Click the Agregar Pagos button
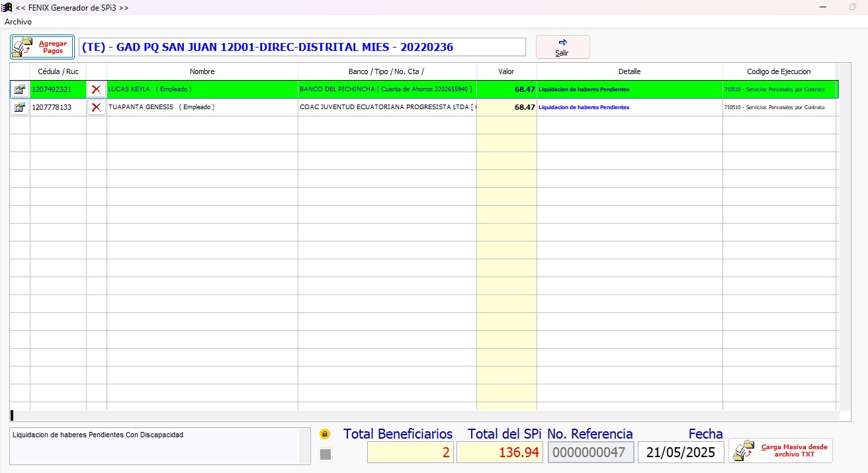868x473 pixels. pos(42,47)
